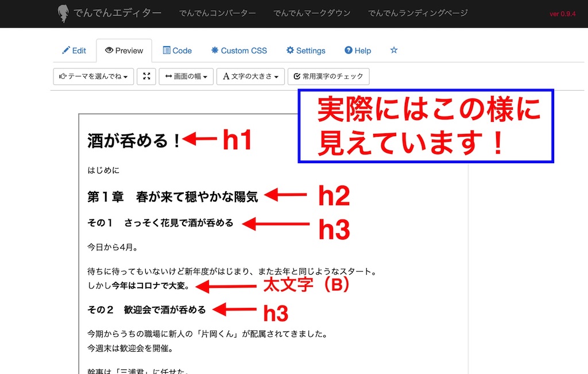The height and width of the screenshot is (374, 588).
Task: Open the でんでんコンバーター link
Action: coord(218,13)
